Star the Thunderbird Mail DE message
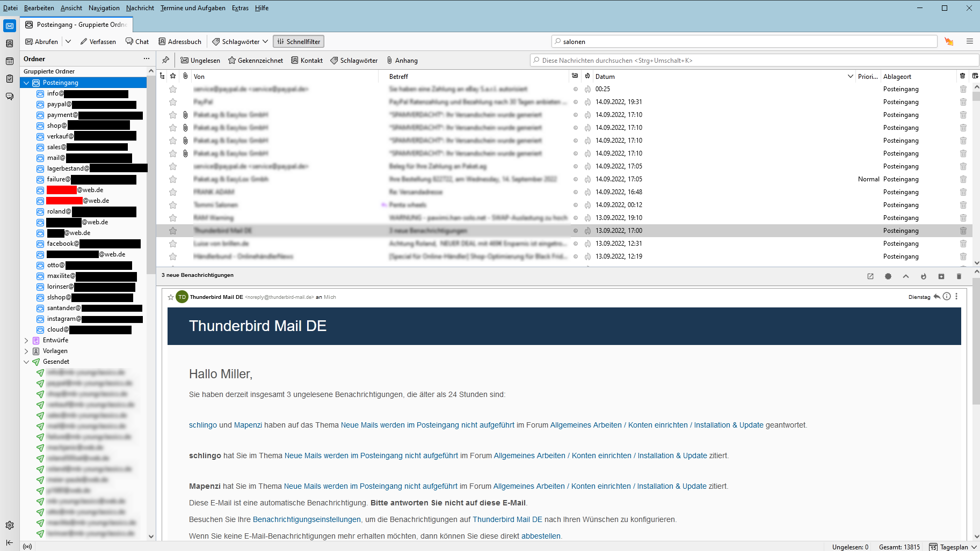980x551 pixels. pyautogui.click(x=173, y=231)
